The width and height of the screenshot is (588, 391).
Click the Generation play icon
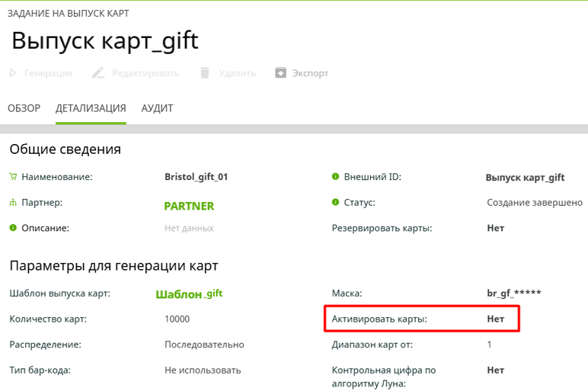[x=13, y=73]
